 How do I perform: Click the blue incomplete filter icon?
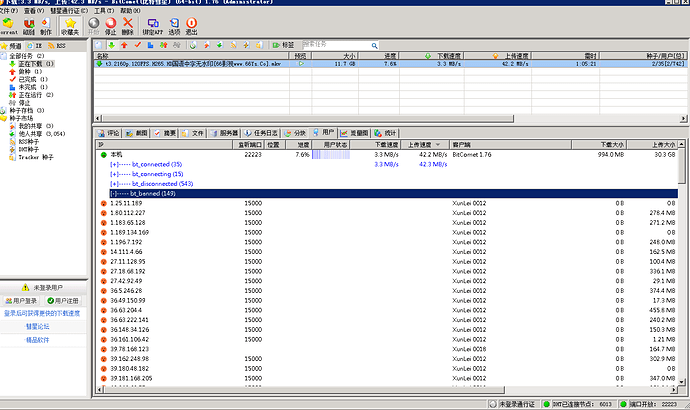click(x=150, y=45)
